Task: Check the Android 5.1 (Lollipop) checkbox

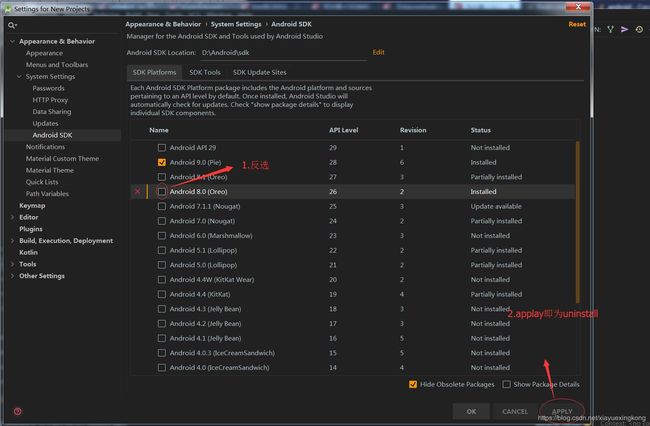Action: point(162,250)
